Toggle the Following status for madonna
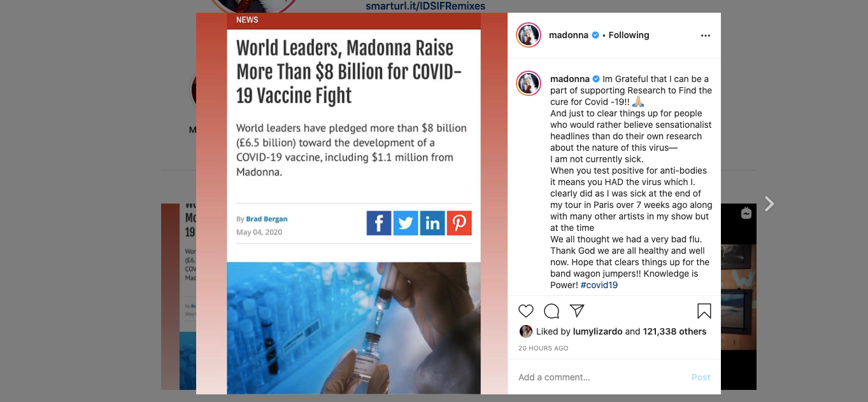 (629, 35)
